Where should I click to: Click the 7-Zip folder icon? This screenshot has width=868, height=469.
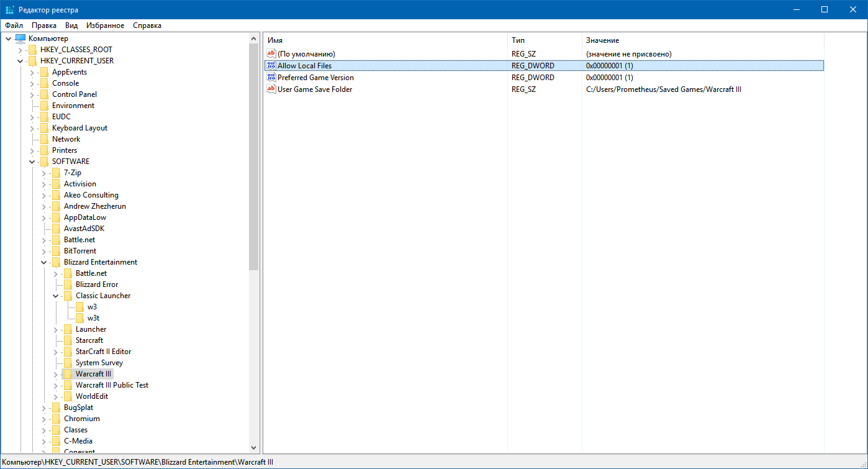click(x=56, y=173)
